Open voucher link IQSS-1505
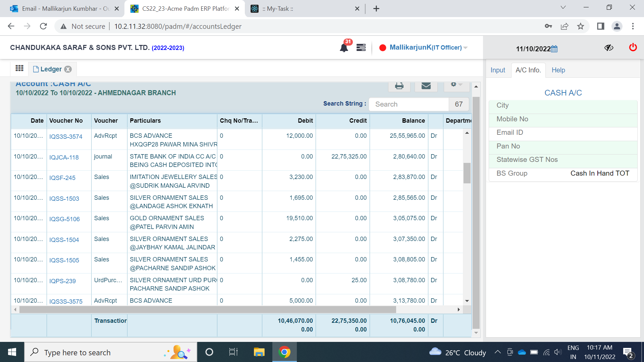 (64, 260)
